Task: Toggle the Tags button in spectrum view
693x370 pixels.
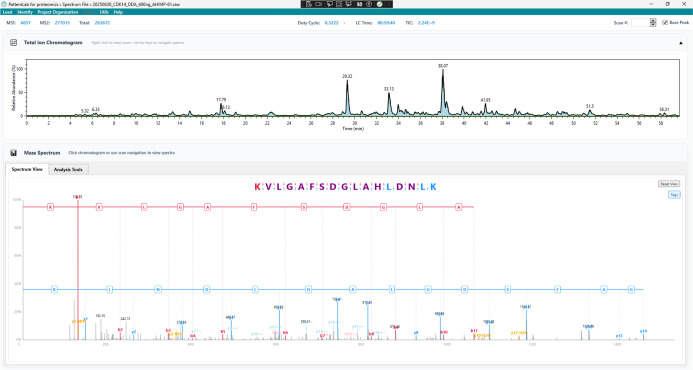Action: pyautogui.click(x=674, y=195)
